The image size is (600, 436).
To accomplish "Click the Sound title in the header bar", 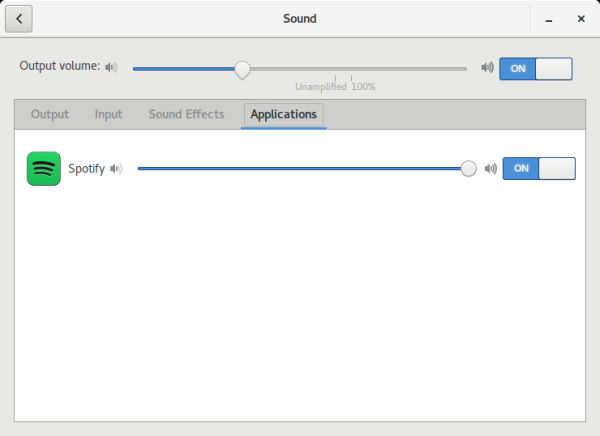I will tap(300, 18).
